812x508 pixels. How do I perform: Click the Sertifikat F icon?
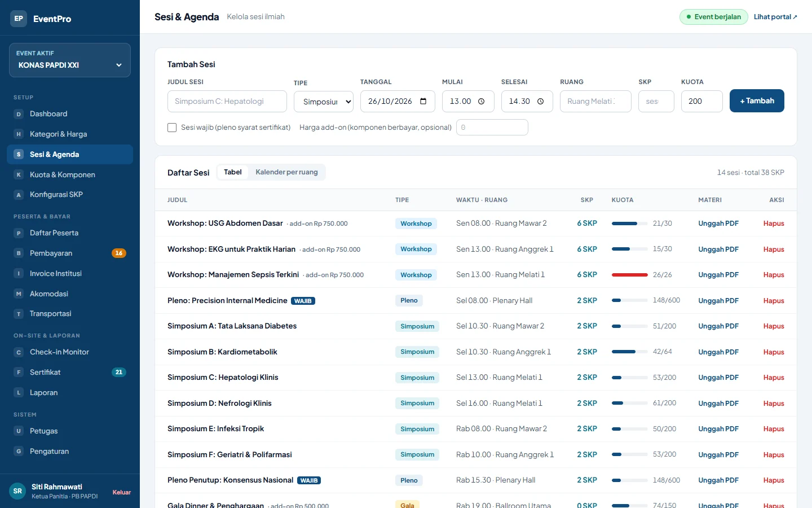pos(19,373)
